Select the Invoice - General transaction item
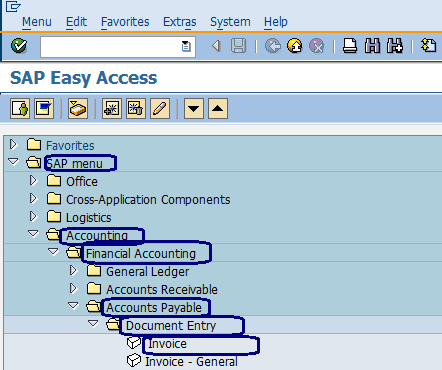The image size is (442, 370). (x=191, y=362)
